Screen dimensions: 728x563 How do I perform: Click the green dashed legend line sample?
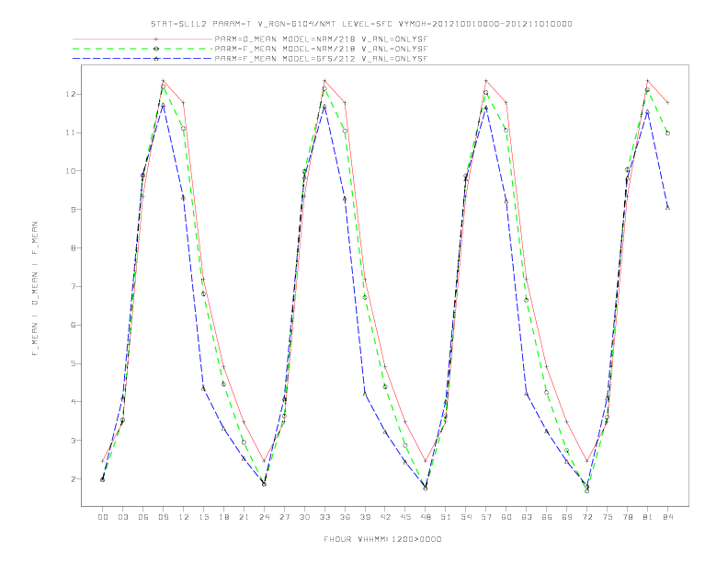tap(142, 49)
